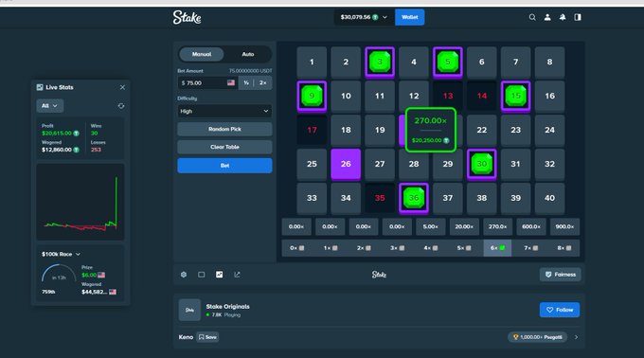The image size is (644, 358).
Task: Switch to Auto betting tab
Action: tap(248, 54)
